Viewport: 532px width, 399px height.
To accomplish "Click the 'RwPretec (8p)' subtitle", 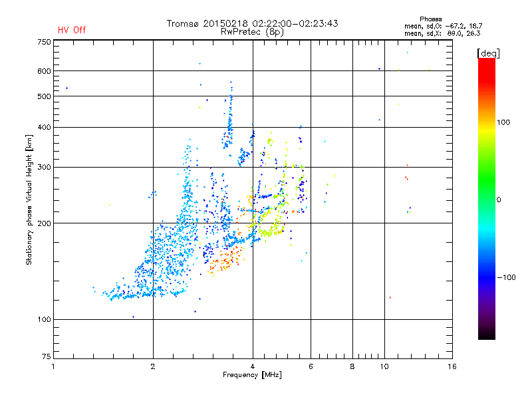I will 252,32.
